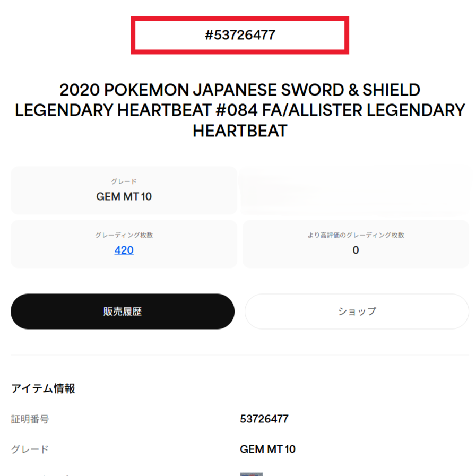The image size is (476, 476).
Task: Select the #53726477 certification number header
Action: [240, 35]
